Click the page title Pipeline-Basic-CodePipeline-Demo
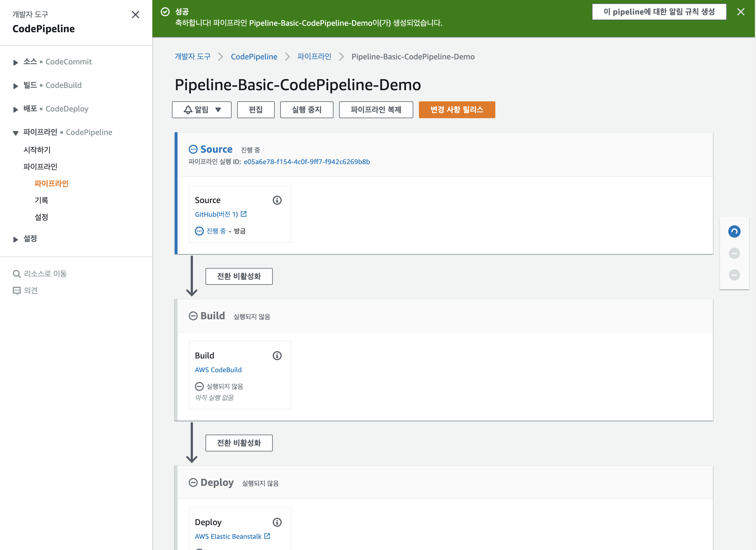 click(x=298, y=85)
